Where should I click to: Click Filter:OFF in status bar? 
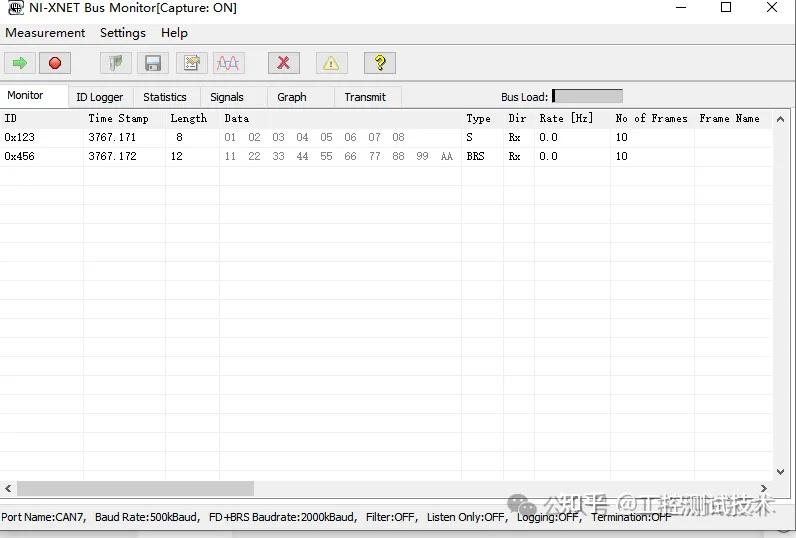click(x=390, y=517)
